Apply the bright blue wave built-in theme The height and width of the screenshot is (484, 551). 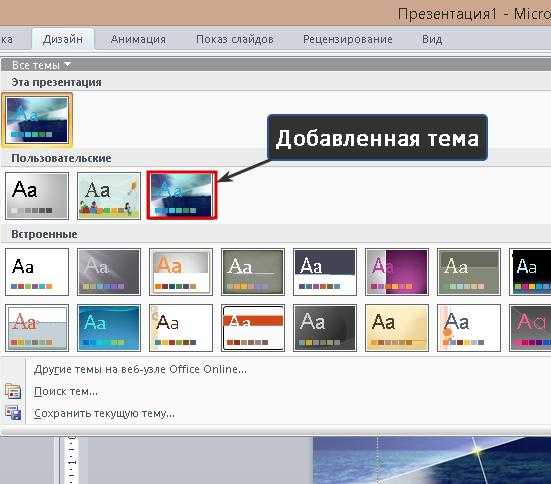point(109,328)
